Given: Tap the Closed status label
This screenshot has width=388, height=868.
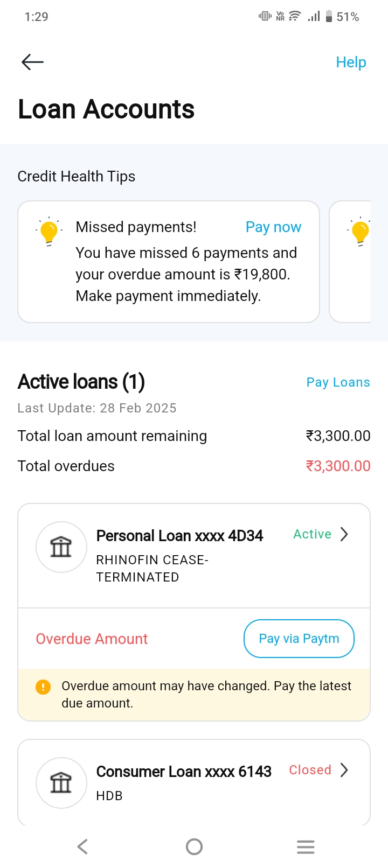Looking at the screenshot, I should click(310, 770).
